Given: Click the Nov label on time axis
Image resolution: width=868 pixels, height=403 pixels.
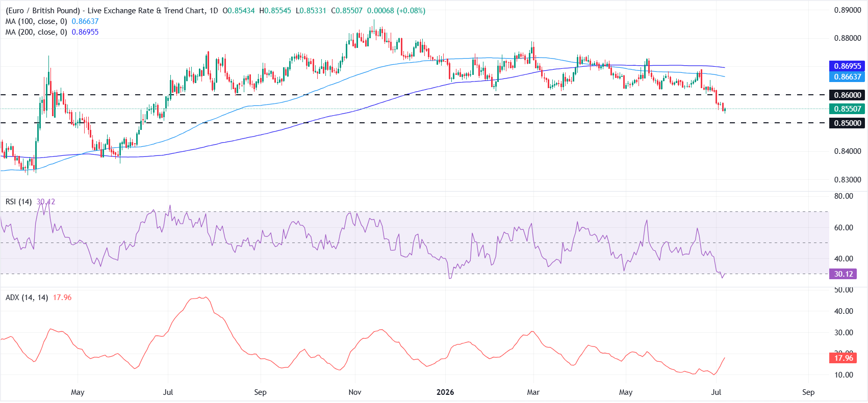Looking at the screenshot, I should [x=355, y=392].
